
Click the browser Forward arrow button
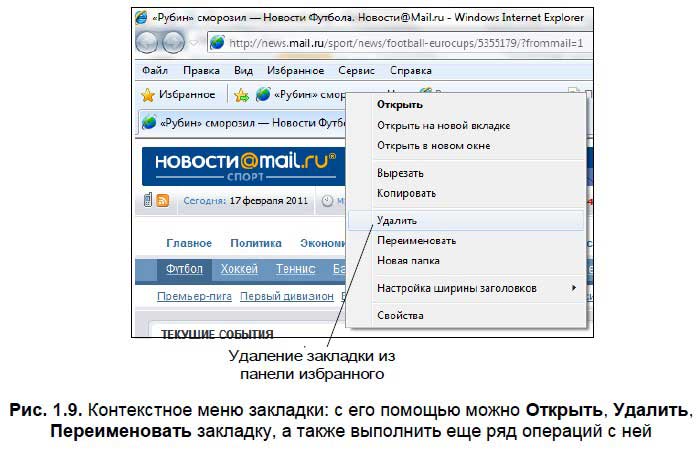(173, 43)
